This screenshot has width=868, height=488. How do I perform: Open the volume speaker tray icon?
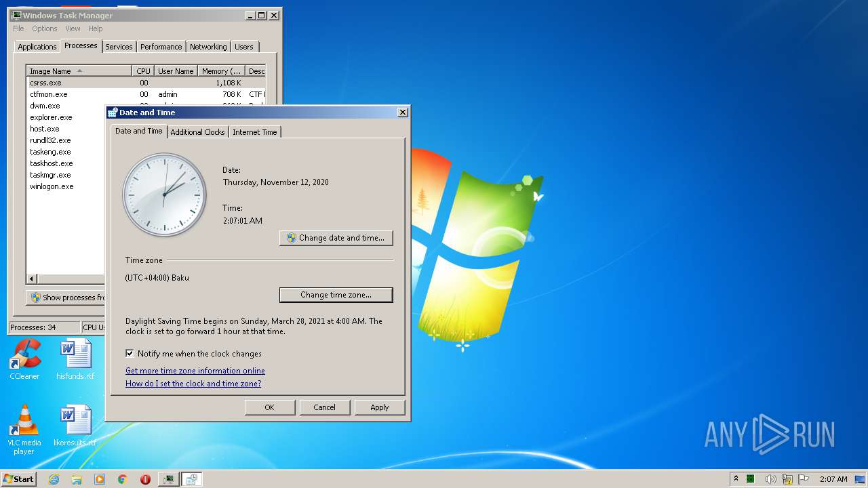770,479
